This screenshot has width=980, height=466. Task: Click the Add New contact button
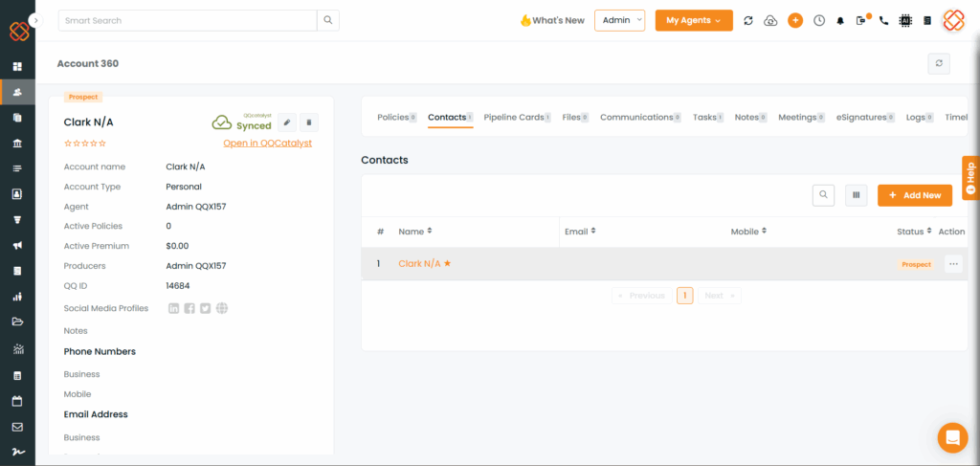coord(914,195)
